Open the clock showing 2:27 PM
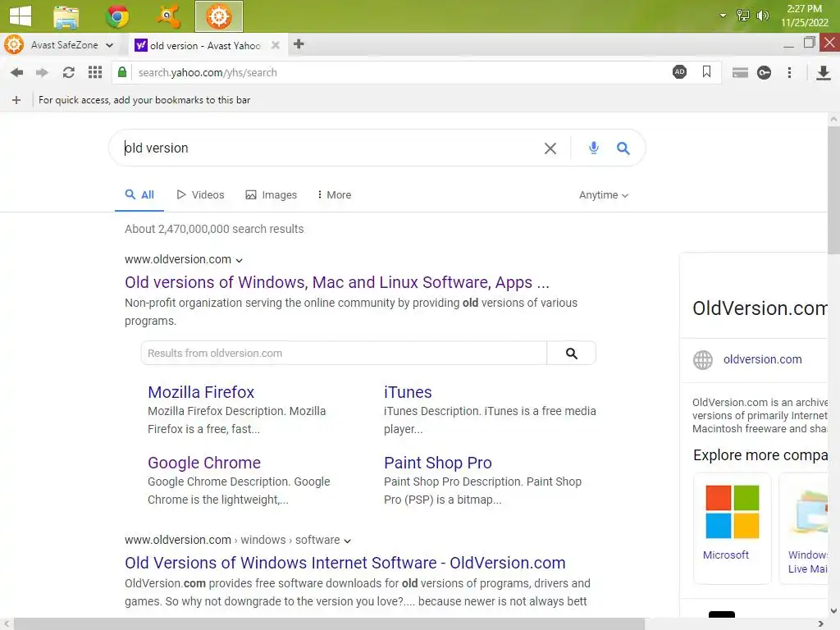 (x=804, y=16)
